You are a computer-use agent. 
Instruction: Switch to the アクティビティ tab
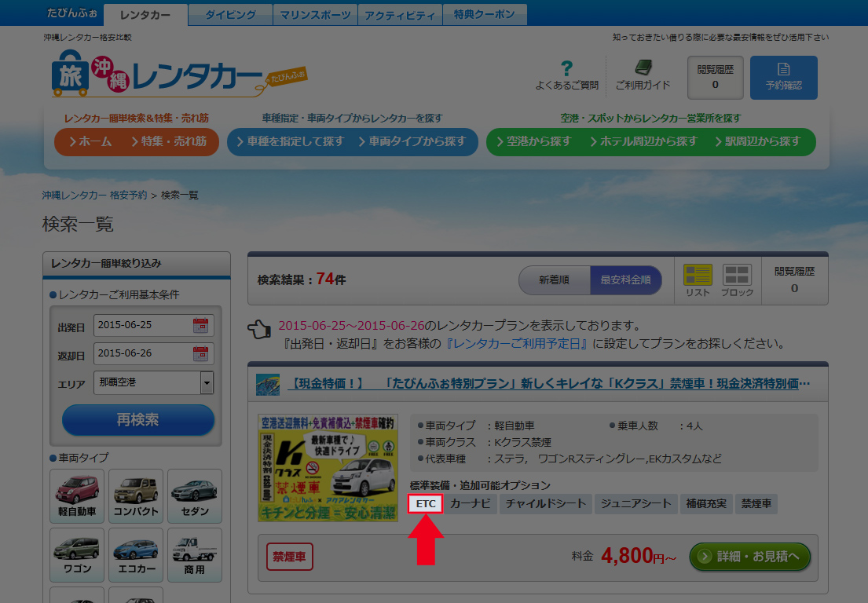click(401, 15)
